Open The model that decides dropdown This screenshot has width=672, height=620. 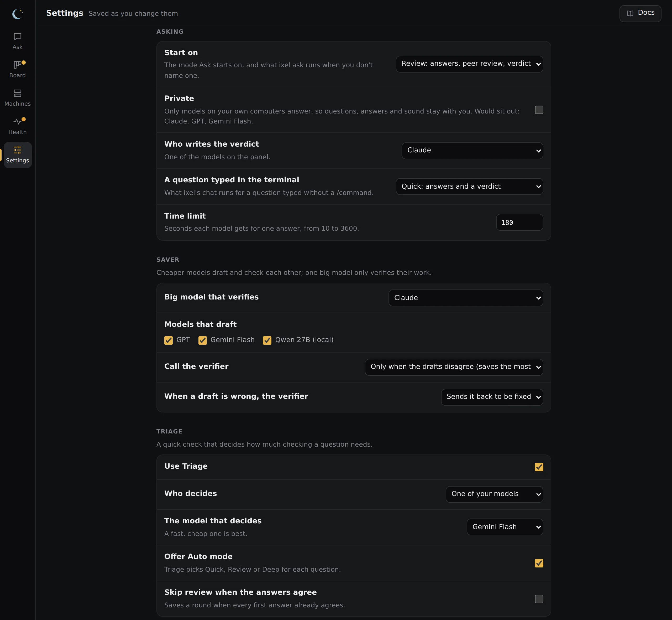[505, 527]
